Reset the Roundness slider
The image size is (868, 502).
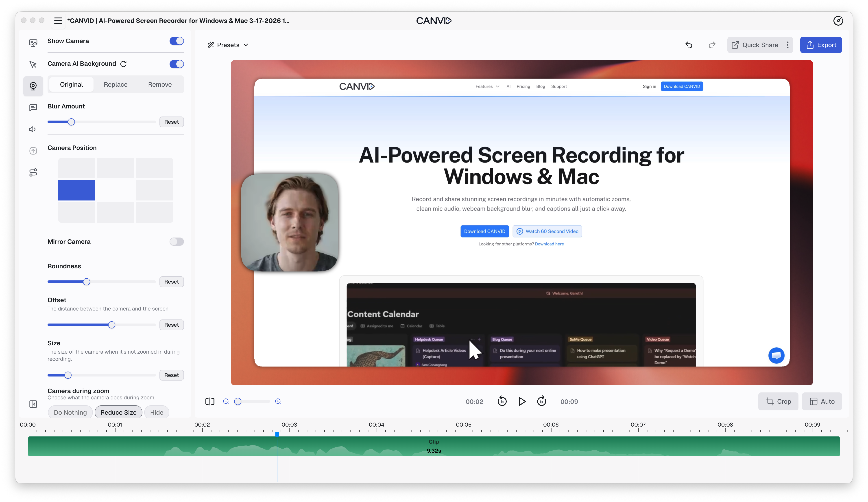tap(172, 282)
